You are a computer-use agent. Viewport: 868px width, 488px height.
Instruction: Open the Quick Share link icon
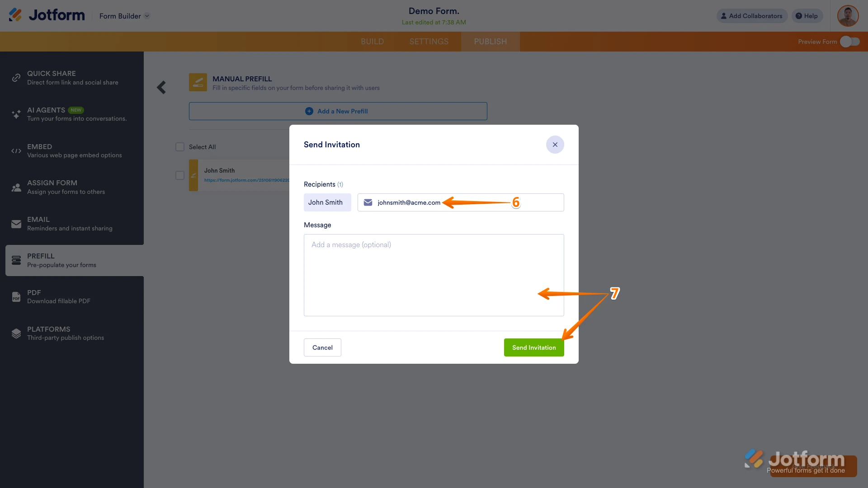[16, 78]
